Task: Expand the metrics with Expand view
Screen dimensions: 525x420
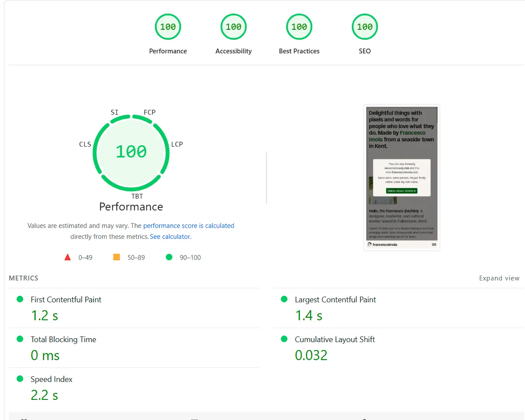Action: (499, 278)
